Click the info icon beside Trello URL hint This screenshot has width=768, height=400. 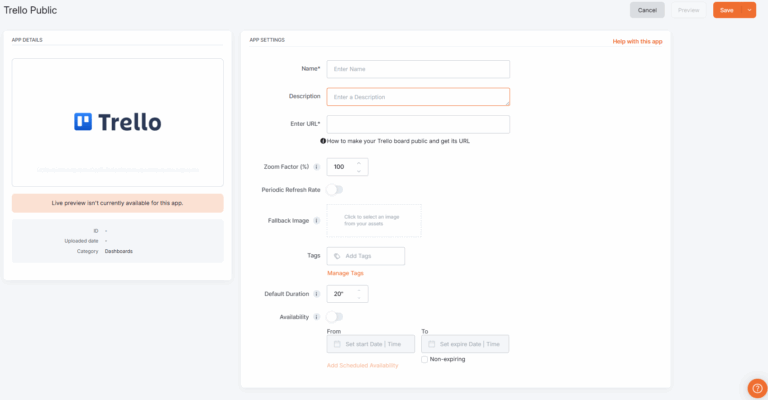pos(323,141)
